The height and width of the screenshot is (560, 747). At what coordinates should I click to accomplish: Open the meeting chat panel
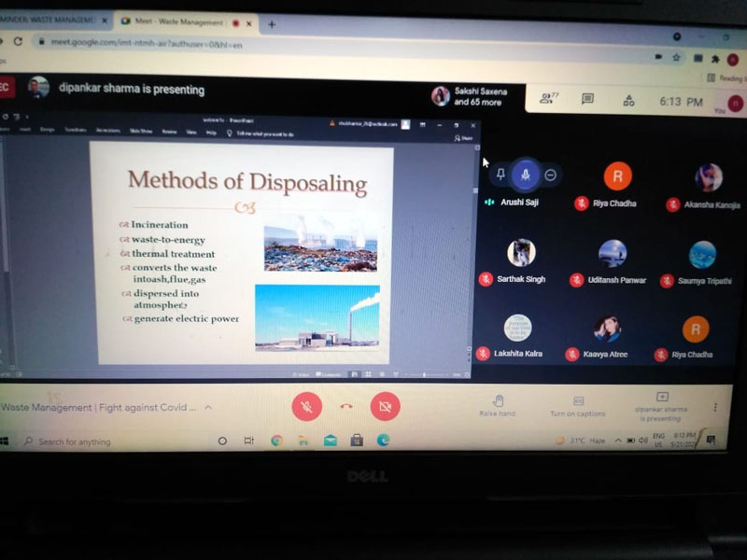point(587,99)
